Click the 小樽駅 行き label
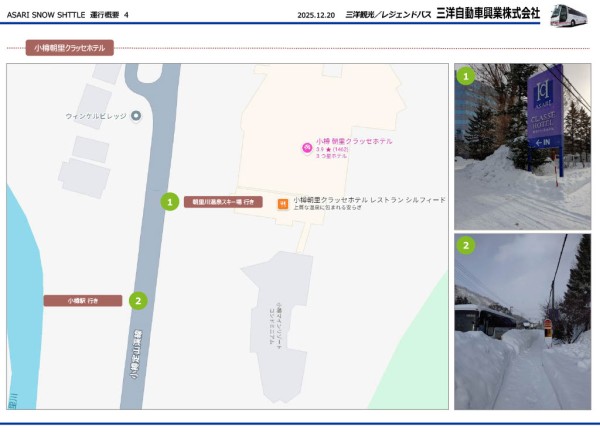Viewport: 600px width, 434px height. (82, 300)
